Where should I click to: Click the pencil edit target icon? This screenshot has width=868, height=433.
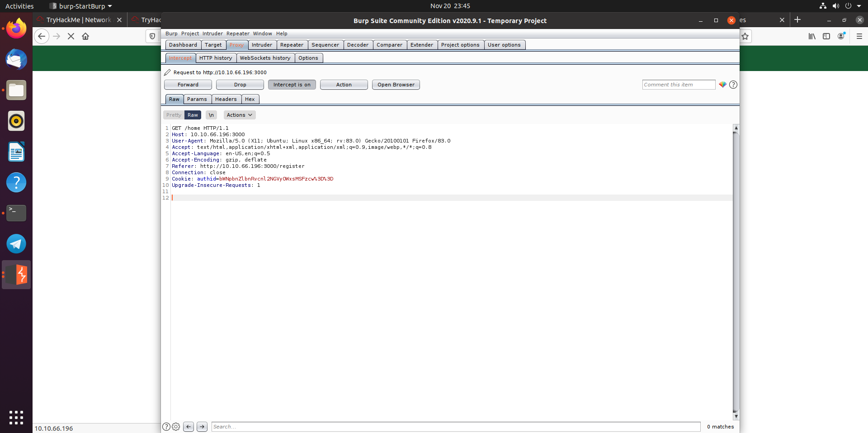[167, 72]
